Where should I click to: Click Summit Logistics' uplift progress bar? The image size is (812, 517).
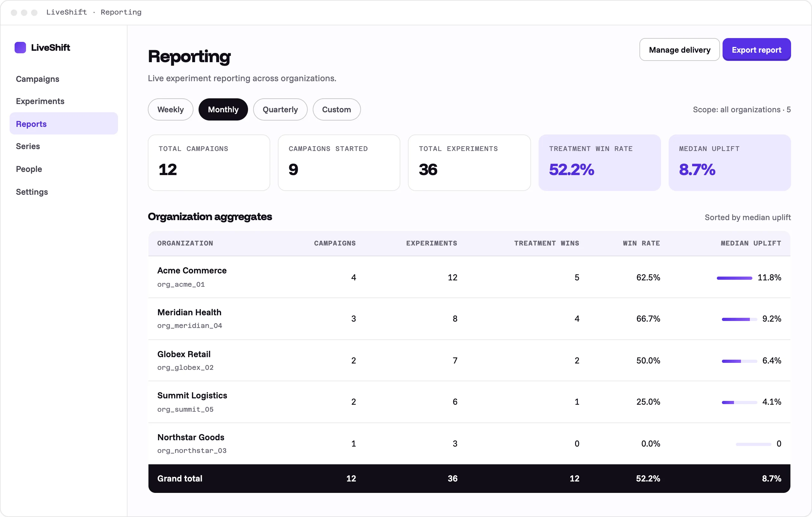click(x=739, y=402)
